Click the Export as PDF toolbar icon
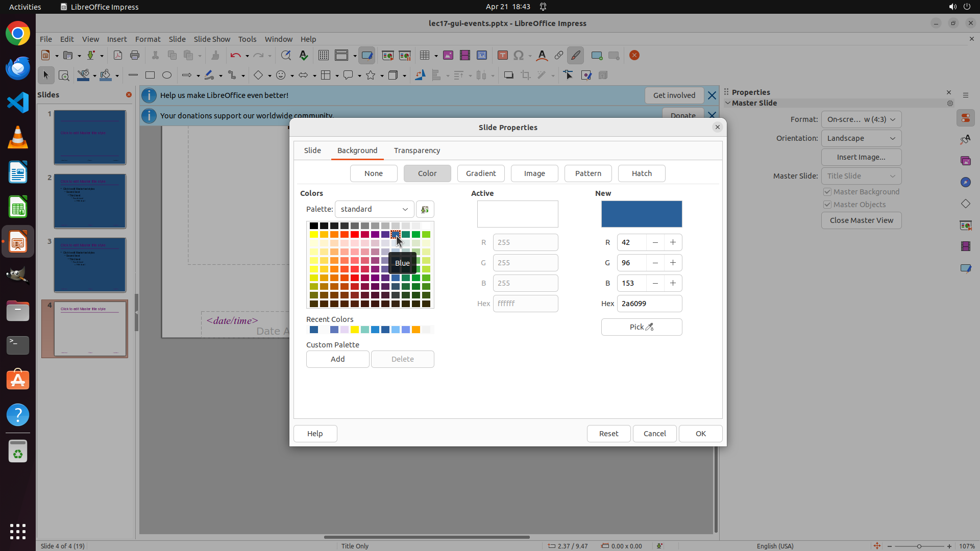 [118, 56]
